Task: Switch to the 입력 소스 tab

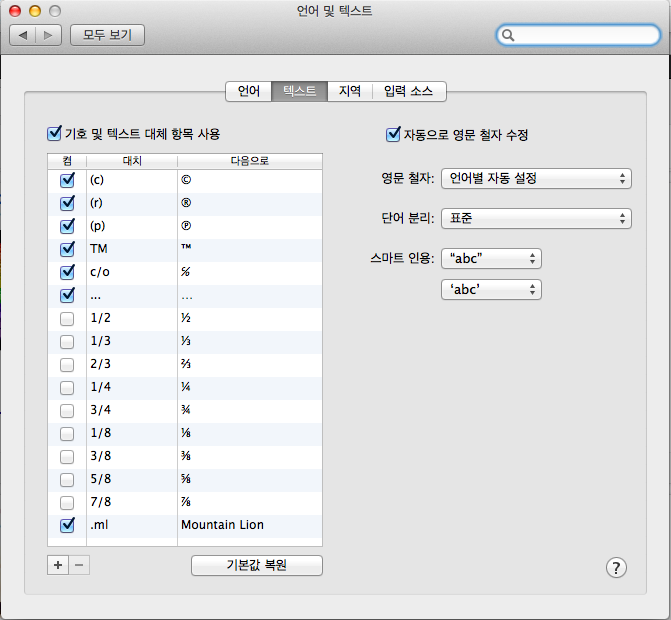Action: pyautogui.click(x=409, y=91)
